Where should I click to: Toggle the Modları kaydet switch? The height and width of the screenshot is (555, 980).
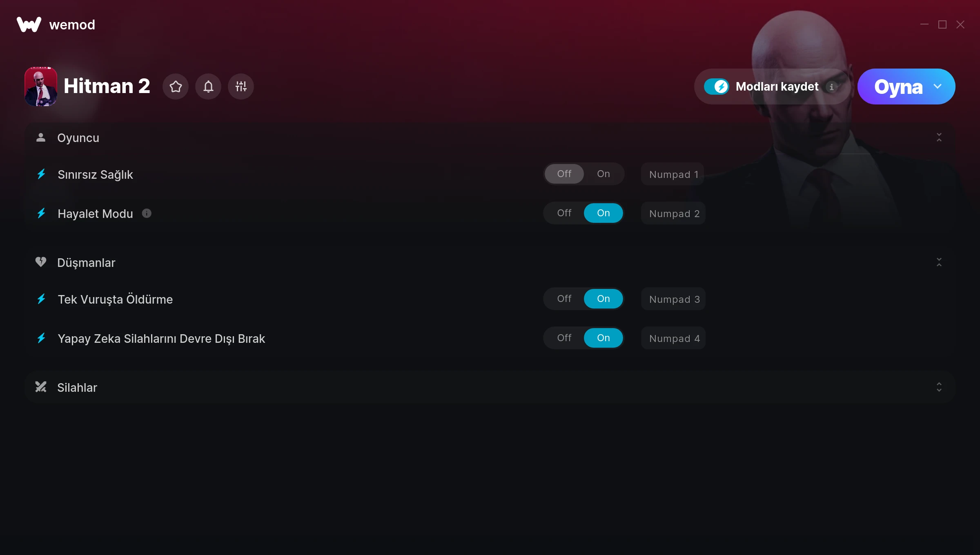point(717,87)
